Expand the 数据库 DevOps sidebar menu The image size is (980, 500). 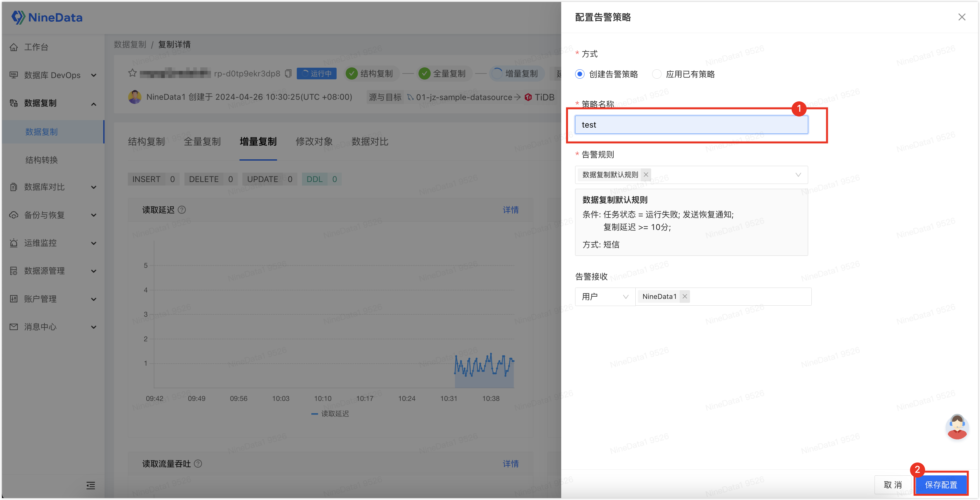point(53,75)
